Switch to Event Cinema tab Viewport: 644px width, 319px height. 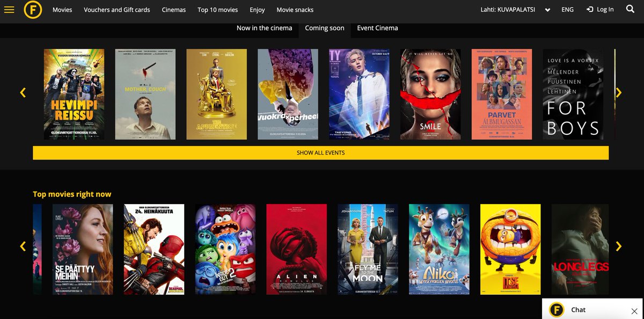377,28
